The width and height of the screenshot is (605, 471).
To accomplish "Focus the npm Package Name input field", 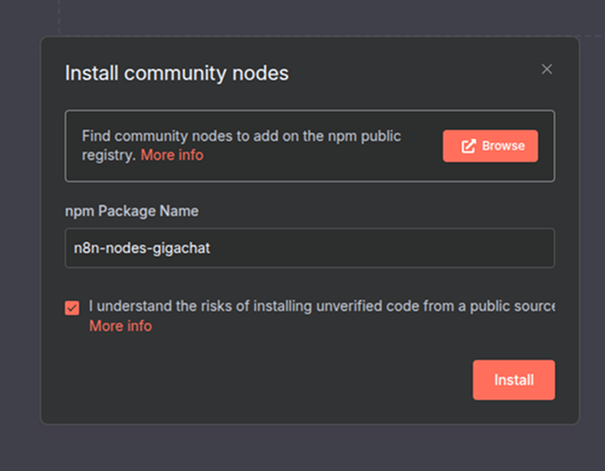I will click(309, 248).
